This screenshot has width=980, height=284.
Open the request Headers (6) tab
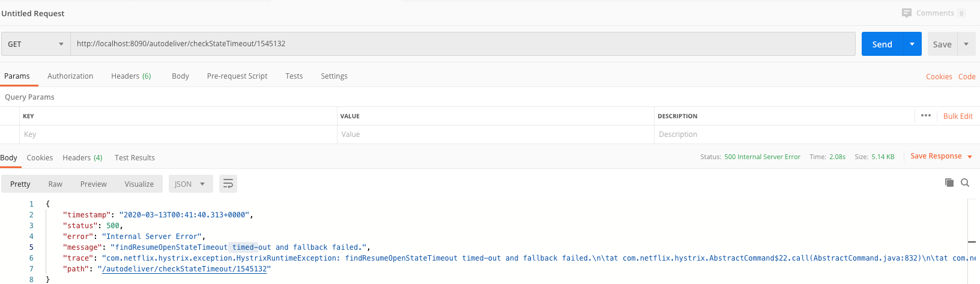(x=131, y=76)
